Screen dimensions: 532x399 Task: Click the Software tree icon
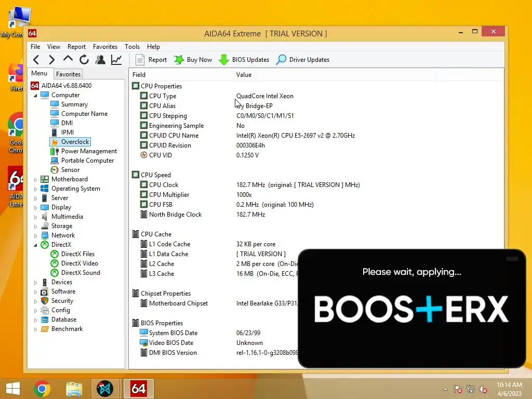(45, 291)
